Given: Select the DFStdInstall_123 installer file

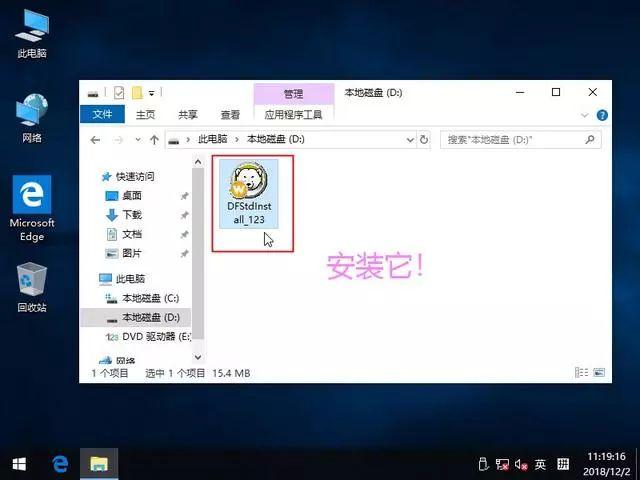Looking at the screenshot, I should point(249,194).
